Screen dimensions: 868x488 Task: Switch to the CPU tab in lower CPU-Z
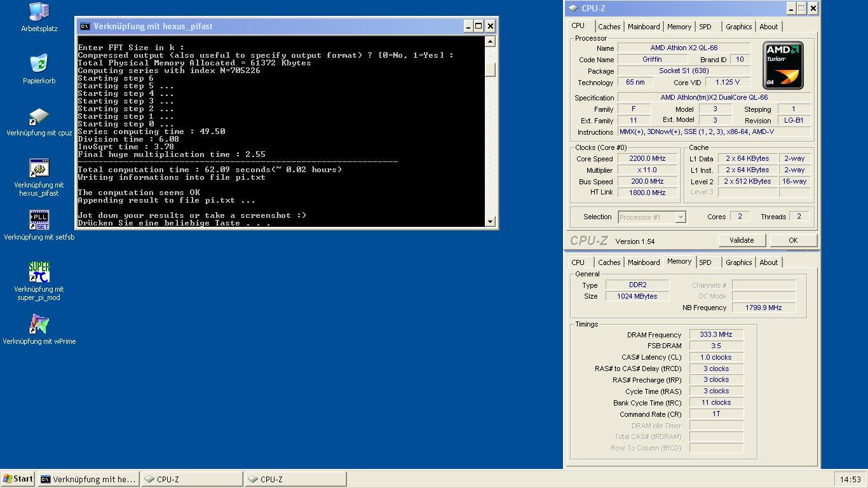click(578, 262)
